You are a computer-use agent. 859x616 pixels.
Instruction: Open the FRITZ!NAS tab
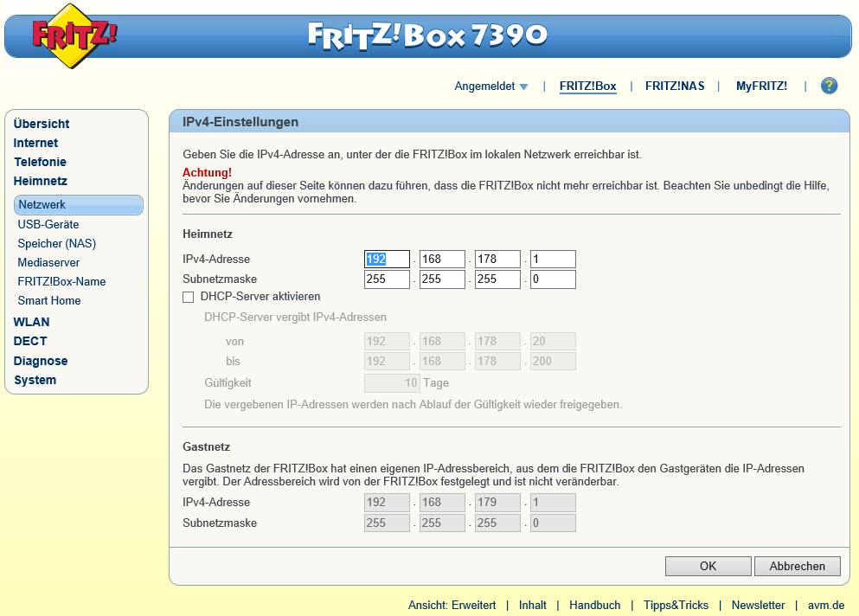(x=675, y=87)
